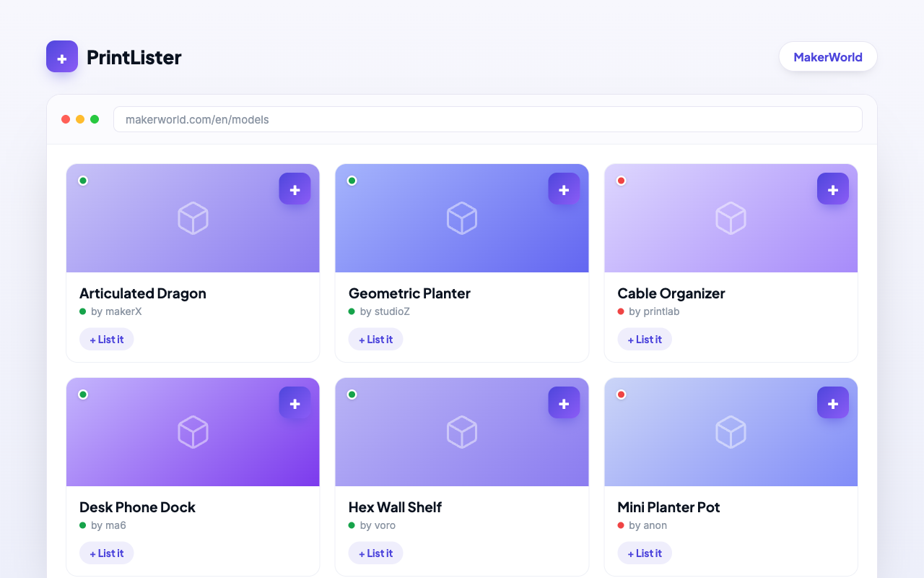
Task: Click the PrintLister brand name text
Action: [134, 57]
